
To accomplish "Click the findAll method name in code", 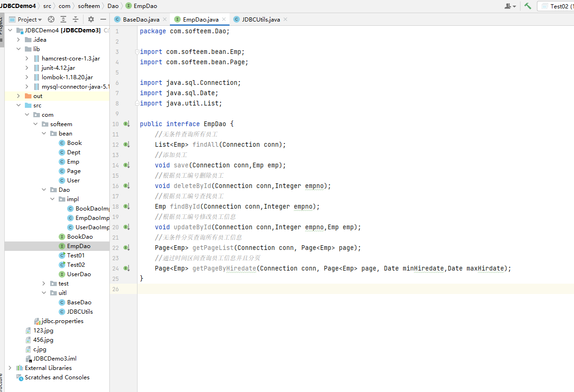I will [206, 144].
